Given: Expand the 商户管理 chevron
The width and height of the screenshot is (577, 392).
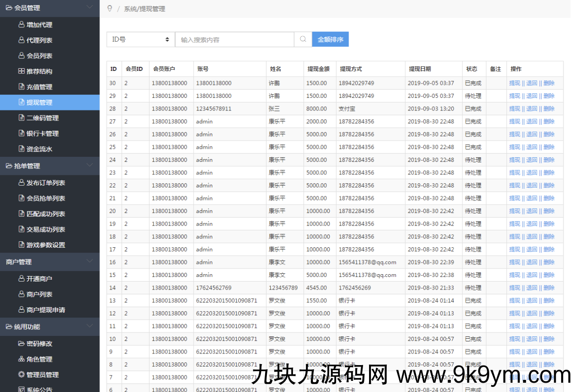Looking at the screenshot, I should coord(90,262).
